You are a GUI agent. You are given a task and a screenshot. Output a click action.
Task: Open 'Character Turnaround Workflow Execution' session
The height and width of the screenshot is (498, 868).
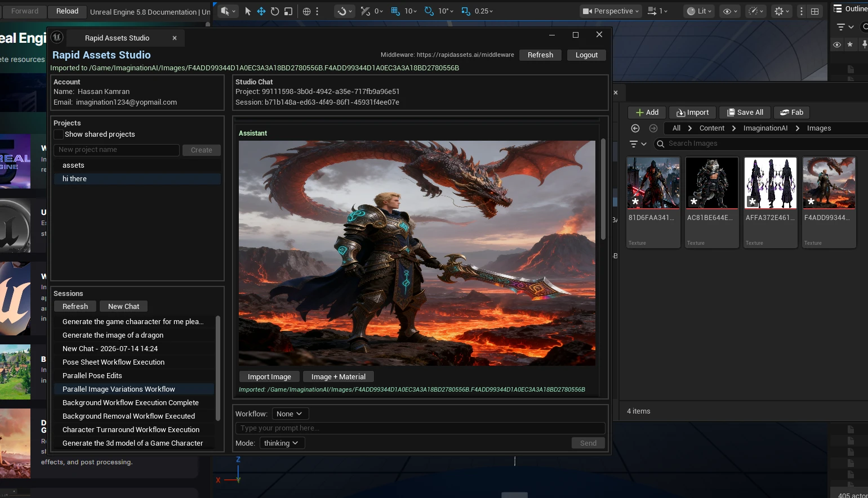(x=134, y=430)
